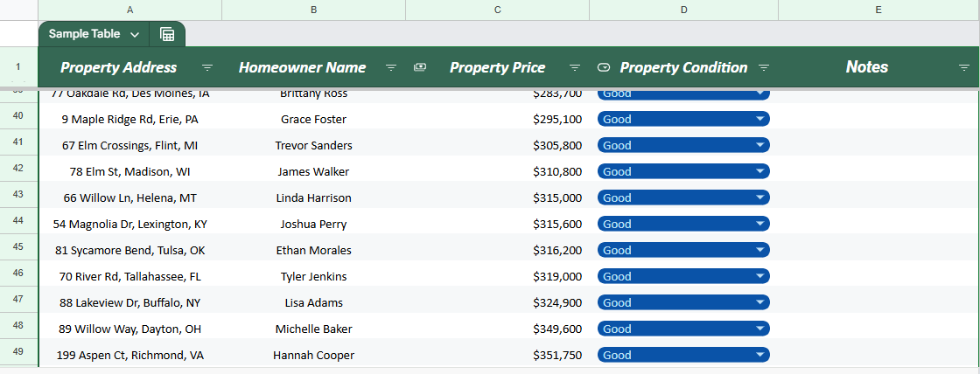Open filter menu for Homeowner Name column
The height and width of the screenshot is (374, 980).
coord(391,67)
